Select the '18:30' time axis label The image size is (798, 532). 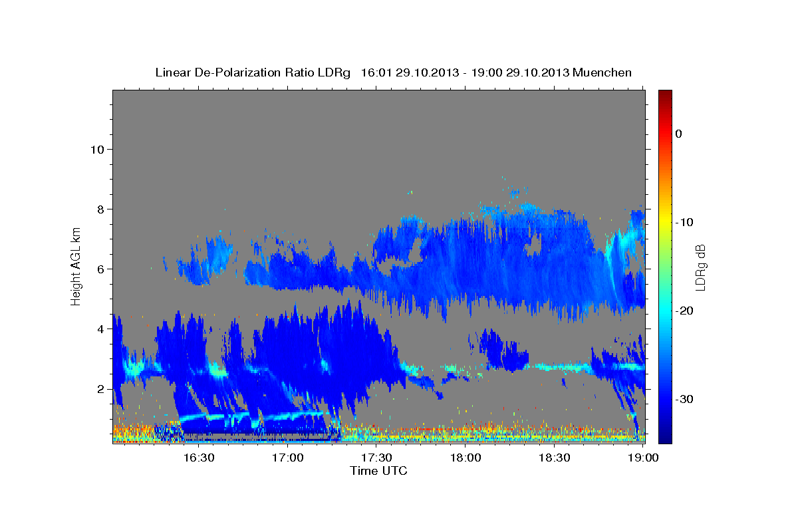point(554,458)
